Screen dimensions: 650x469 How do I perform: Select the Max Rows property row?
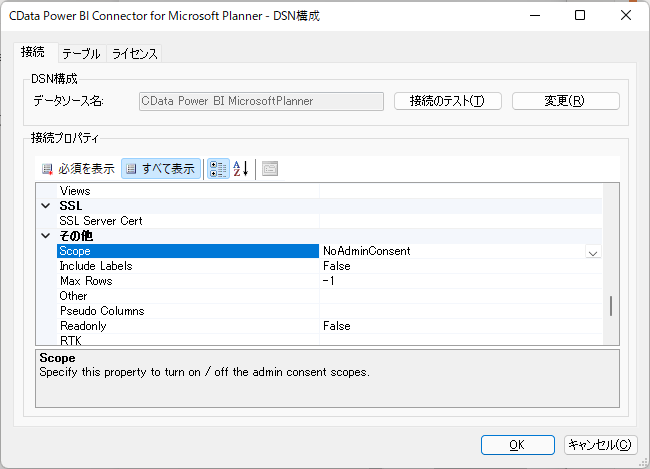point(329,281)
